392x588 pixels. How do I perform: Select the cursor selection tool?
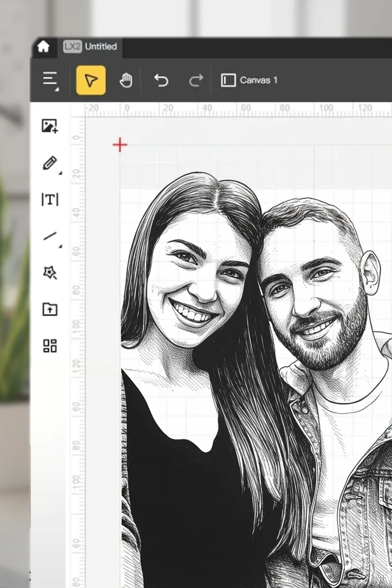click(90, 80)
